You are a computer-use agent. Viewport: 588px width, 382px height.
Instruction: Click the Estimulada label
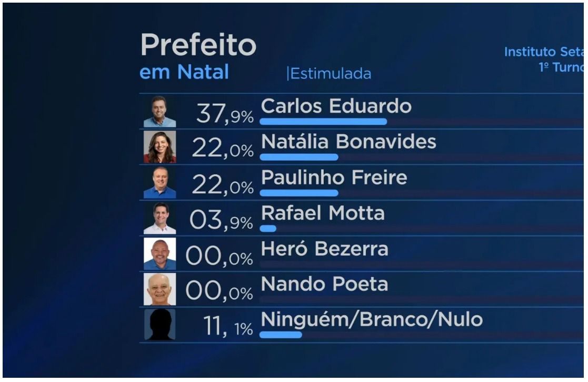(x=329, y=74)
